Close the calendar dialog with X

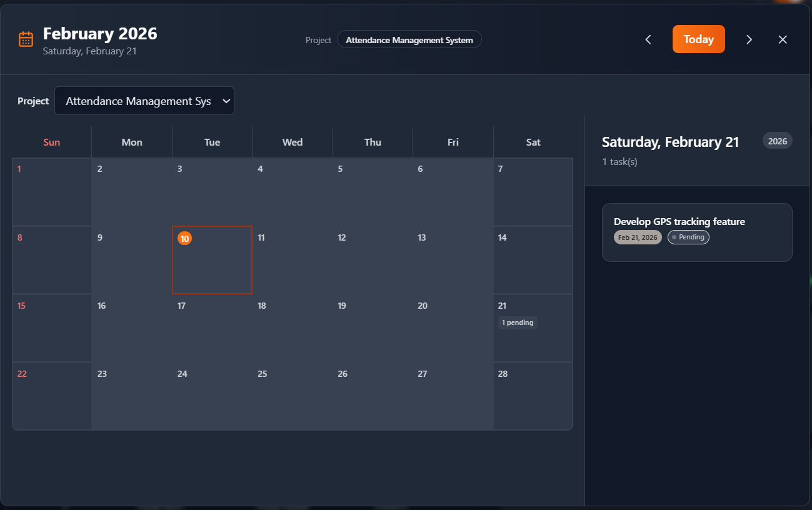(x=783, y=39)
